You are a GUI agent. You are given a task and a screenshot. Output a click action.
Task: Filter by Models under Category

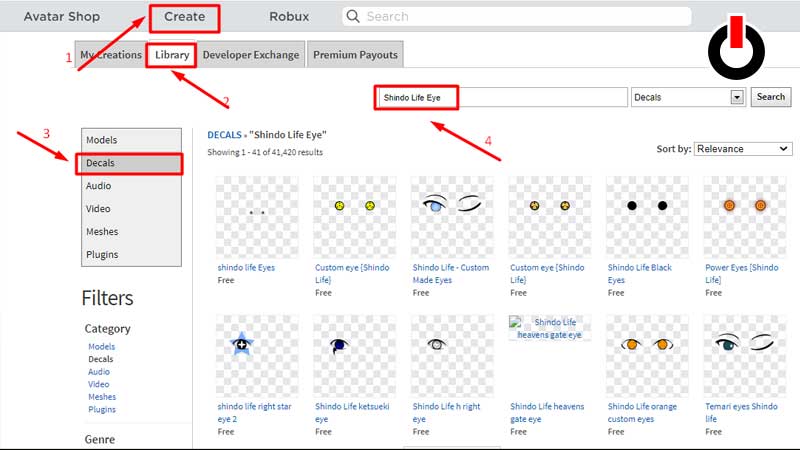[x=102, y=346]
